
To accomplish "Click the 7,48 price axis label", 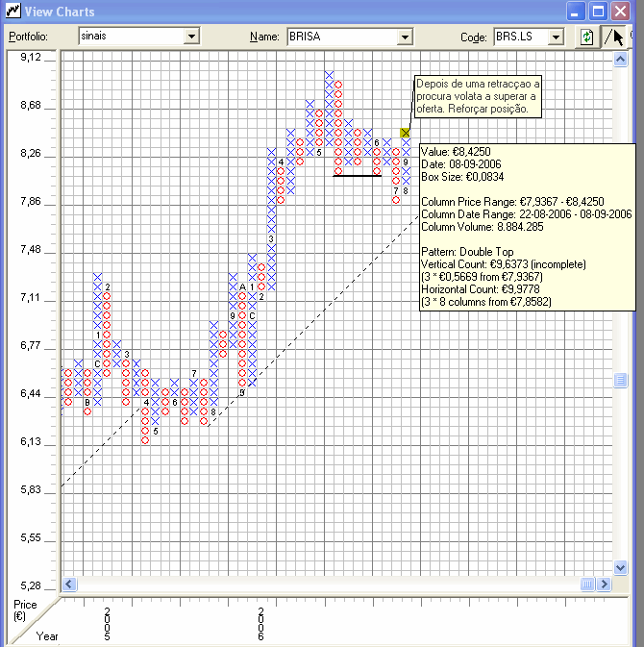I will click(31, 249).
